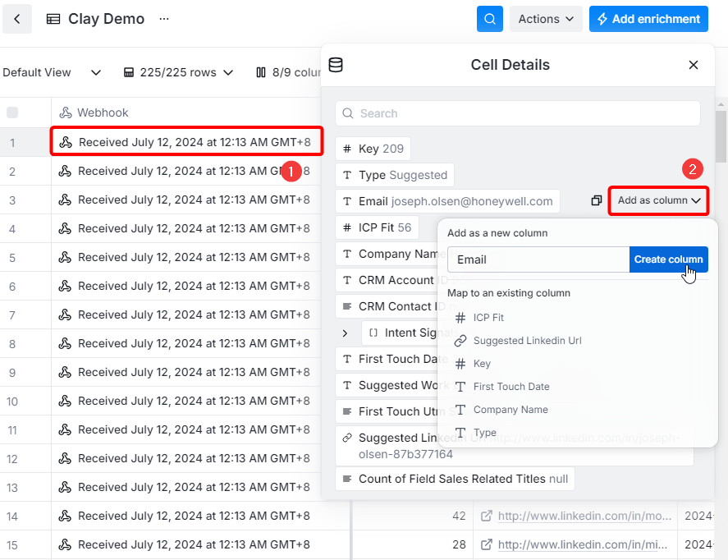Click the webhook icon in row 8
This screenshot has width=728, height=560.
65,343
